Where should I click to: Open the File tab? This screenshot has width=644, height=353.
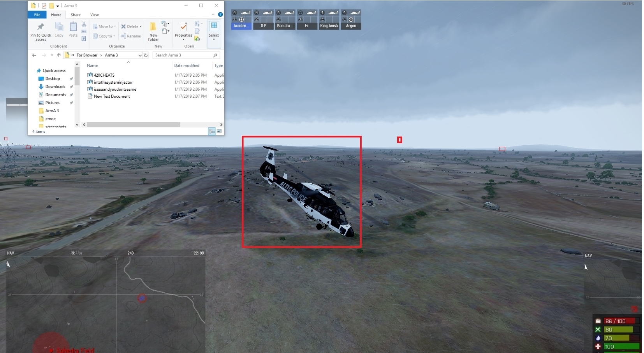click(x=37, y=15)
